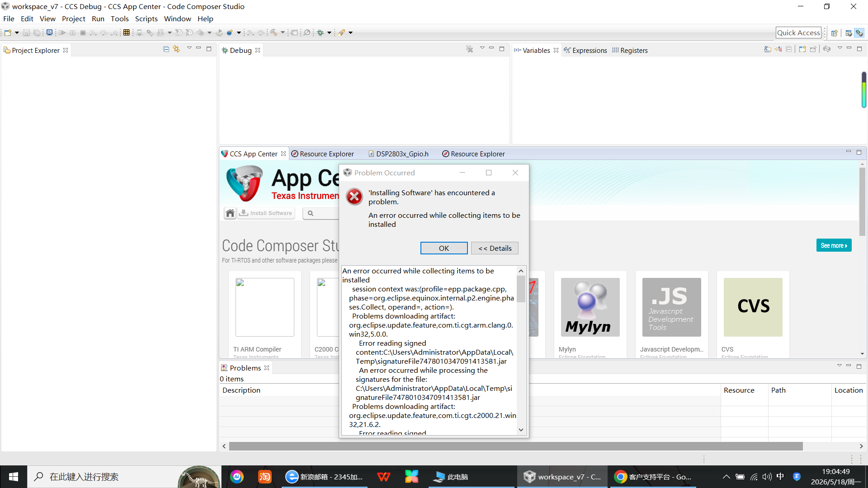Viewport: 868px width, 488px height.
Task: Collapse all in Project Explorer
Action: (166, 49)
